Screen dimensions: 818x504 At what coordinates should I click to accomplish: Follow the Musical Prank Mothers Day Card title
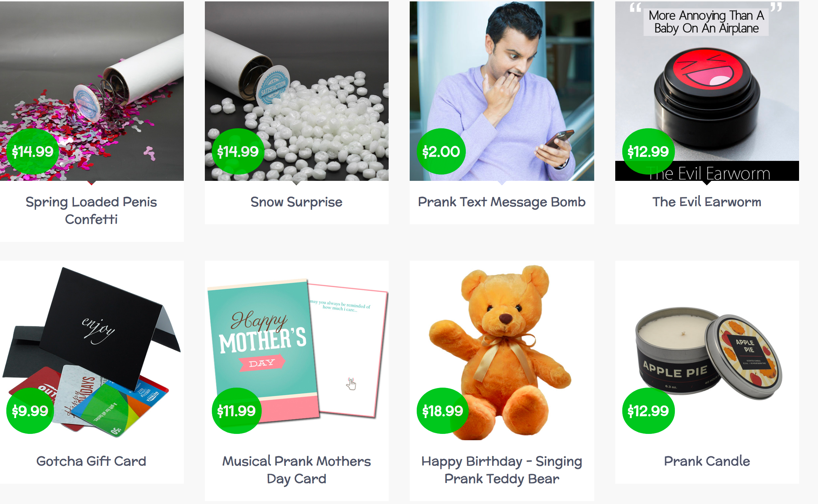pos(296,470)
